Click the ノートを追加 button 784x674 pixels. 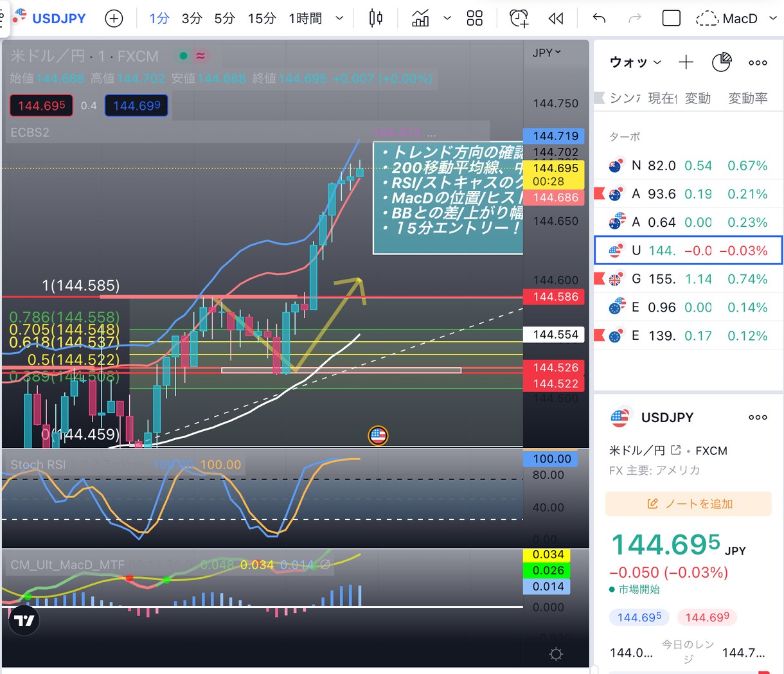click(x=688, y=504)
